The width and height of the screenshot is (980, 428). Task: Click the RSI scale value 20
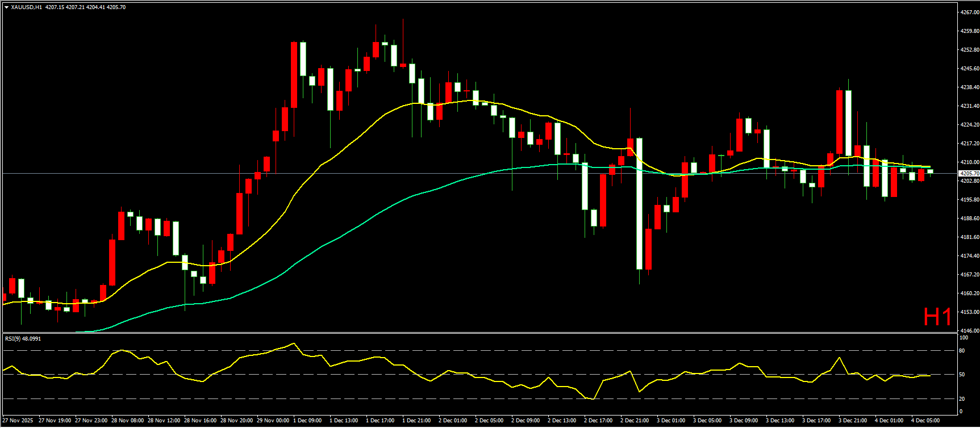[961, 398]
